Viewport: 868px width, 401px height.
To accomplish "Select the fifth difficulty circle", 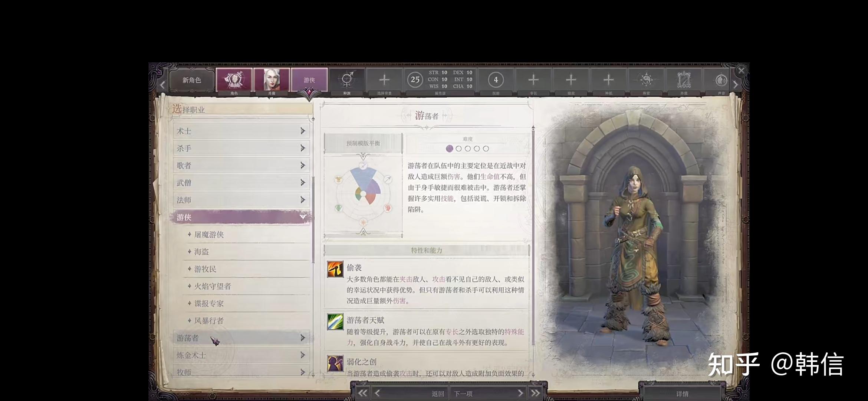I will pos(486,149).
